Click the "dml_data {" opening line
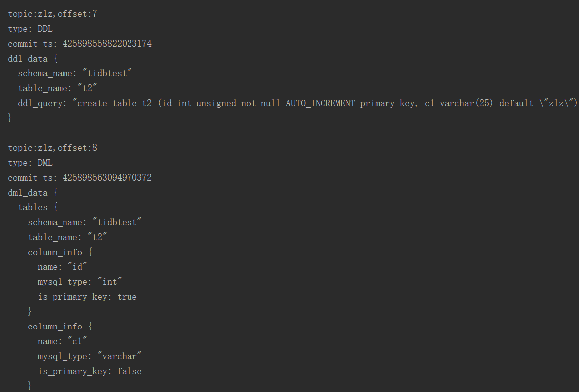Viewport: 579px width, 392px height. (x=33, y=193)
